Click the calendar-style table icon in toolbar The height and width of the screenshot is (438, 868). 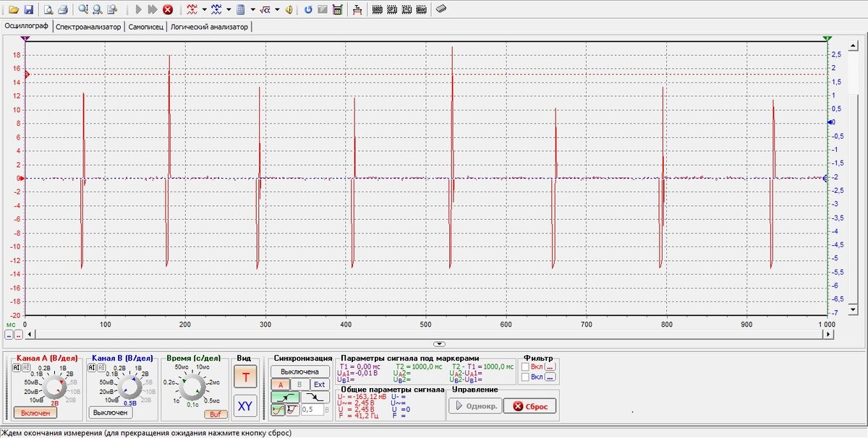pos(337,10)
